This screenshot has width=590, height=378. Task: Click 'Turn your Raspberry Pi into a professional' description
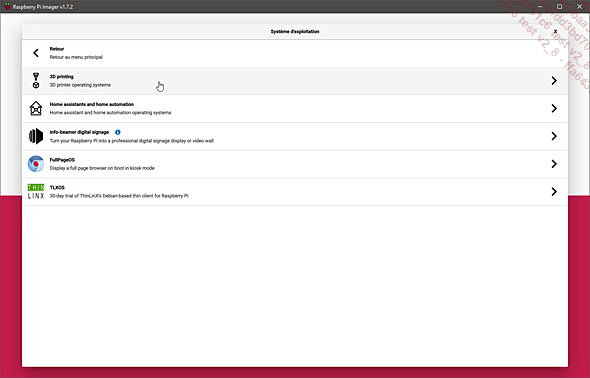(x=132, y=141)
